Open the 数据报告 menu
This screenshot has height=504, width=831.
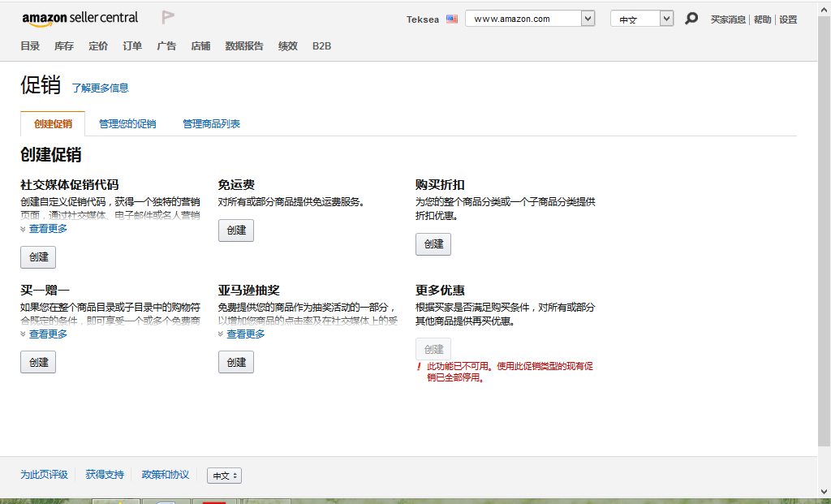pyautogui.click(x=244, y=46)
